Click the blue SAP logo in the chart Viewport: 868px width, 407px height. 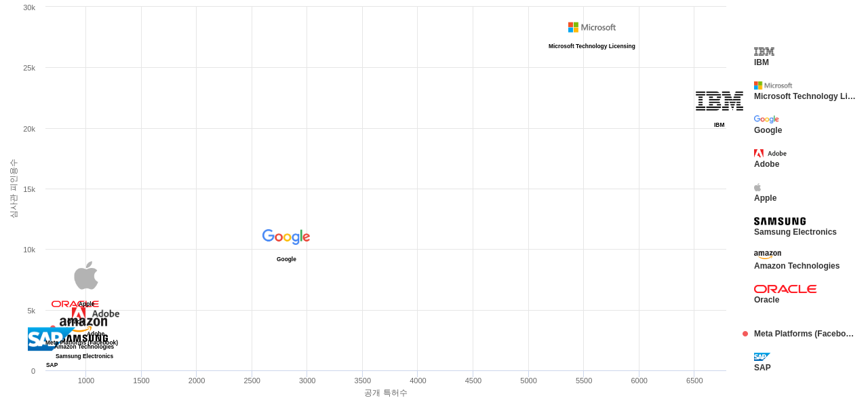click(x=47, y=338)
